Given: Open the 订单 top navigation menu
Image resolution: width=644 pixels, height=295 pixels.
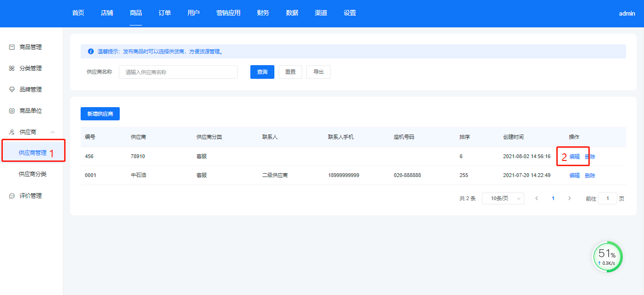Looking at the screenshot, I should [x=165, y=13].
